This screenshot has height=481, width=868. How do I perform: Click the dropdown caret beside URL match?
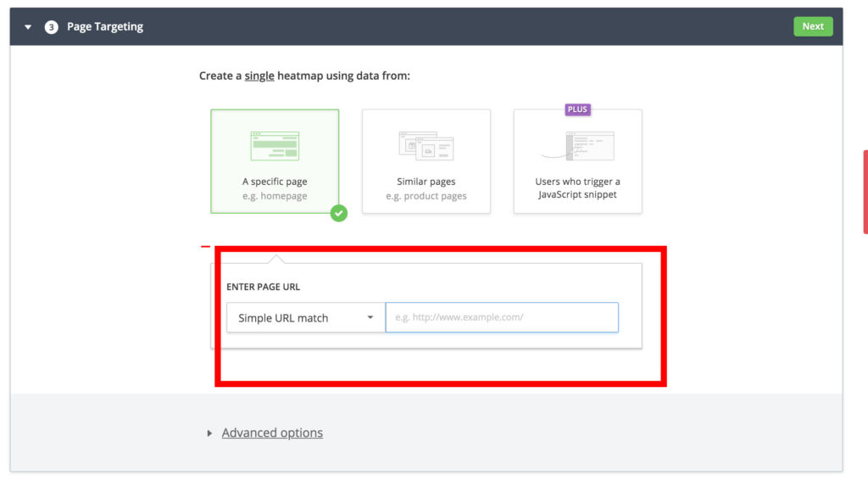pyautogui.click(x=370, y=317)
